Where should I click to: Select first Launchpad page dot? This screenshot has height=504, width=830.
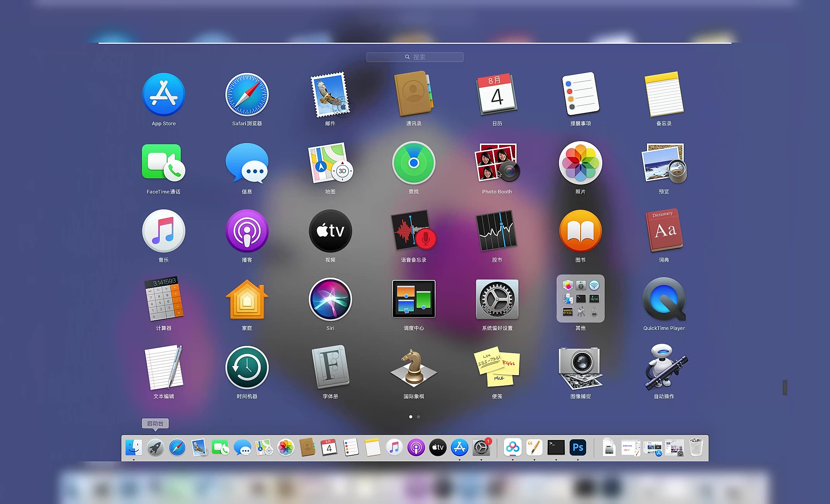411,417
